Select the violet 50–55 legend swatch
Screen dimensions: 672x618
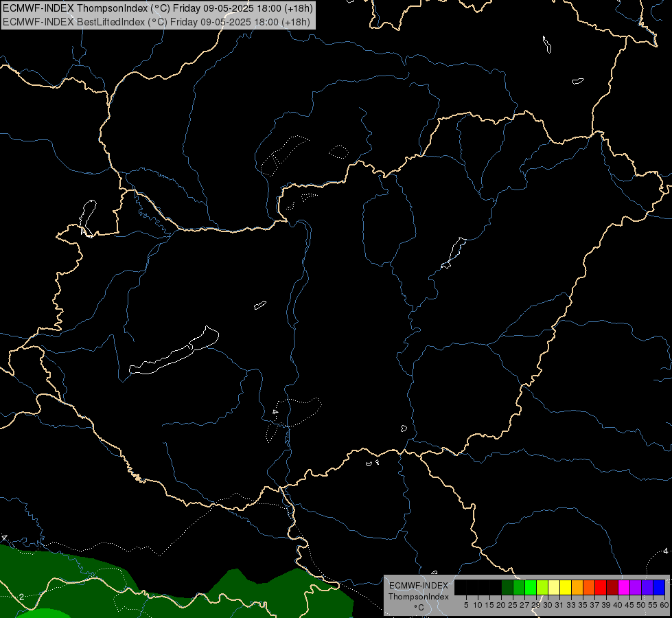tap(647, 587)
